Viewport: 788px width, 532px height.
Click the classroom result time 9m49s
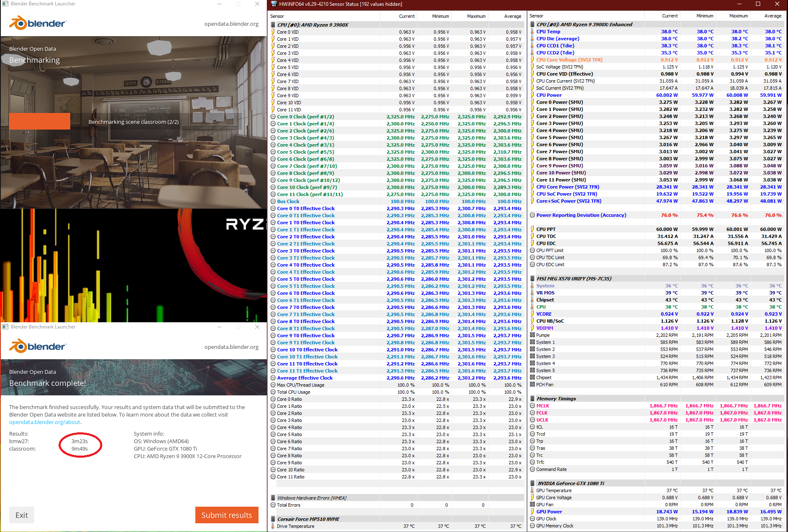click(79, 449)
